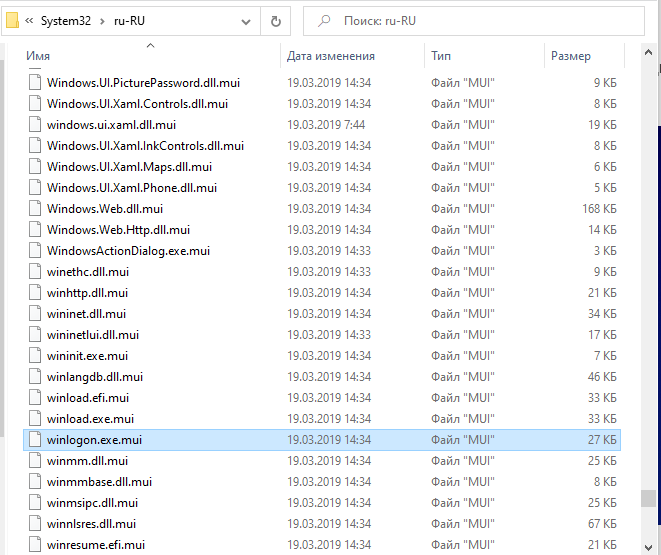Click file icon of winmm.dll.mui

pos(35,461)
